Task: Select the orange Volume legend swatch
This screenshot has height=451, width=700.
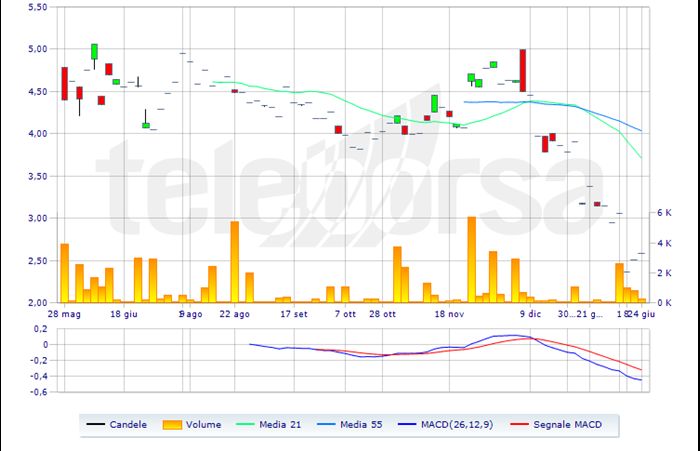Action: coord(172,425)
